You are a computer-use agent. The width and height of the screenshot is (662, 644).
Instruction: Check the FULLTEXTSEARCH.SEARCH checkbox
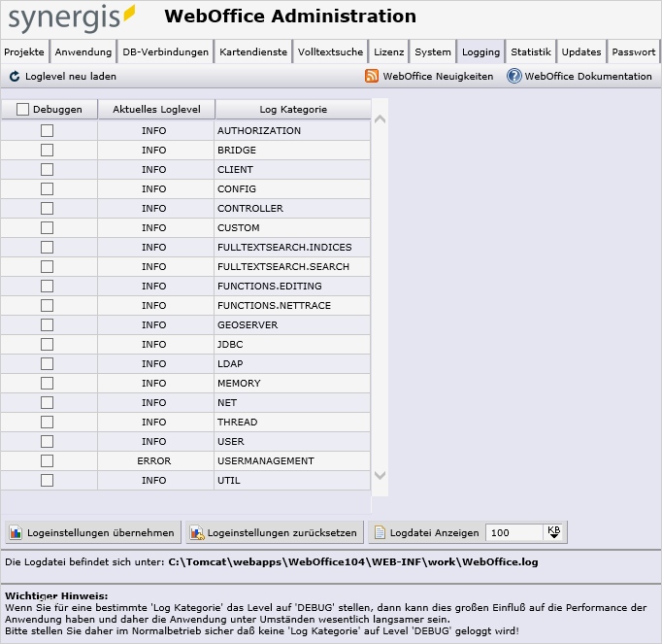pos(47,267)
